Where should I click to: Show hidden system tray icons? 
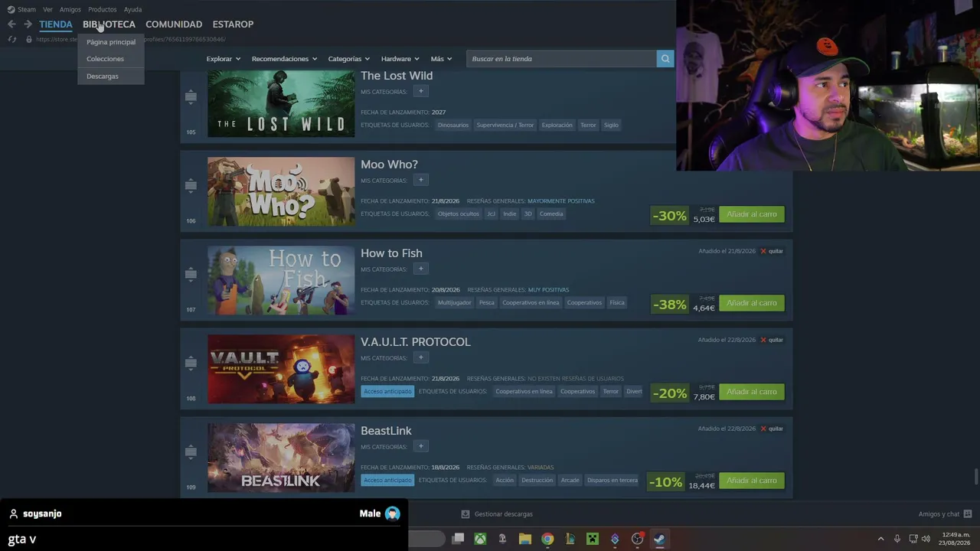(880, 539)
